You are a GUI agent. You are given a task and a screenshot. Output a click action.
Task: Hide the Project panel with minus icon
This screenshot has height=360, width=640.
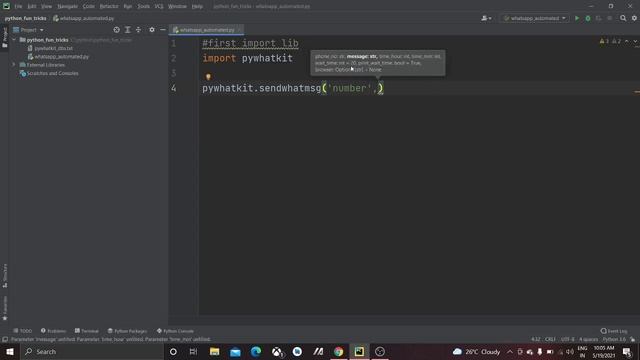[163, 30]
